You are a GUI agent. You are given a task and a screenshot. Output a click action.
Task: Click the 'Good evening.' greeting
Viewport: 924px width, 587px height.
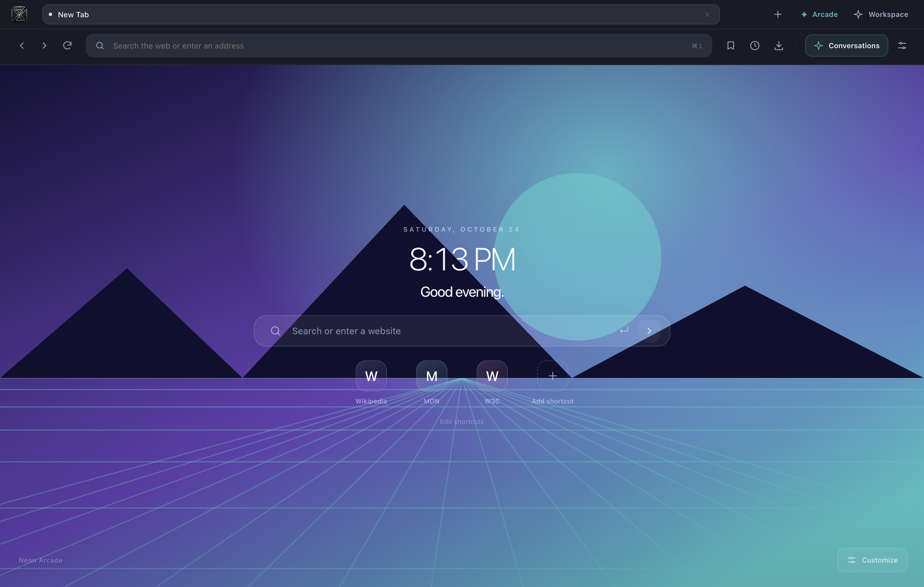[462, 292]
